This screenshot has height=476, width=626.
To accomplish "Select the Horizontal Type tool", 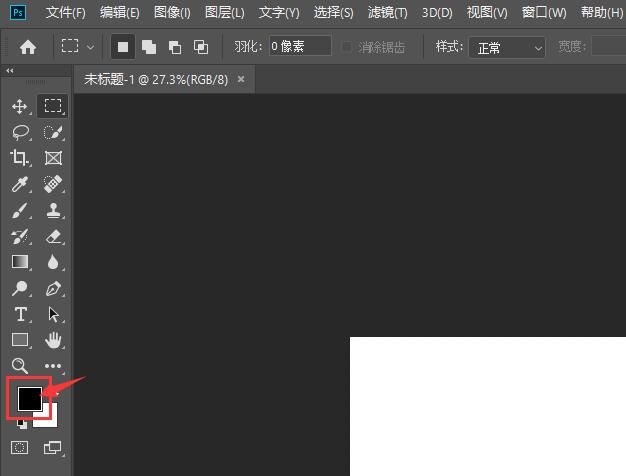I will 21,314.
